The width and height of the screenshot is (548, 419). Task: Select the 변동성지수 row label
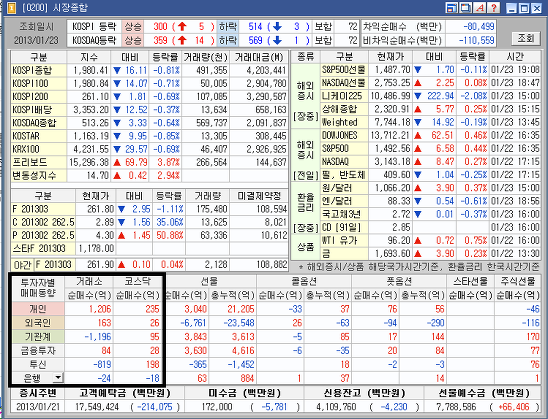[x=38, y=175]
